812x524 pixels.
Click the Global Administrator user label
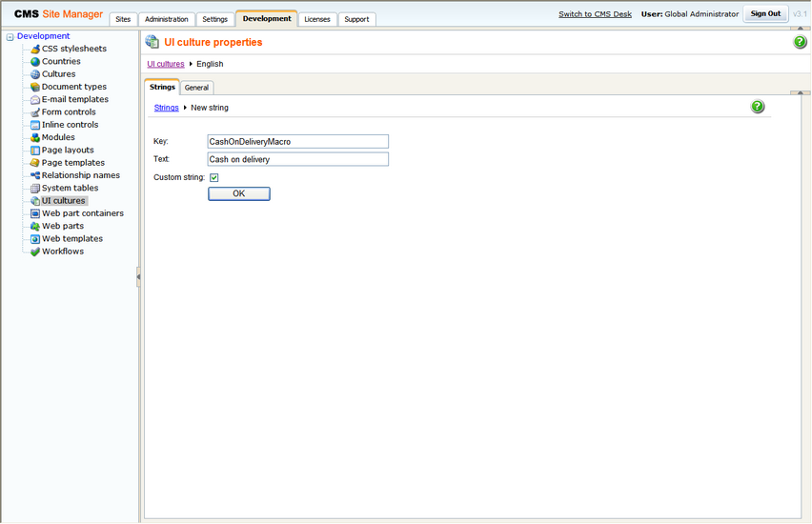tap(701, 14)
